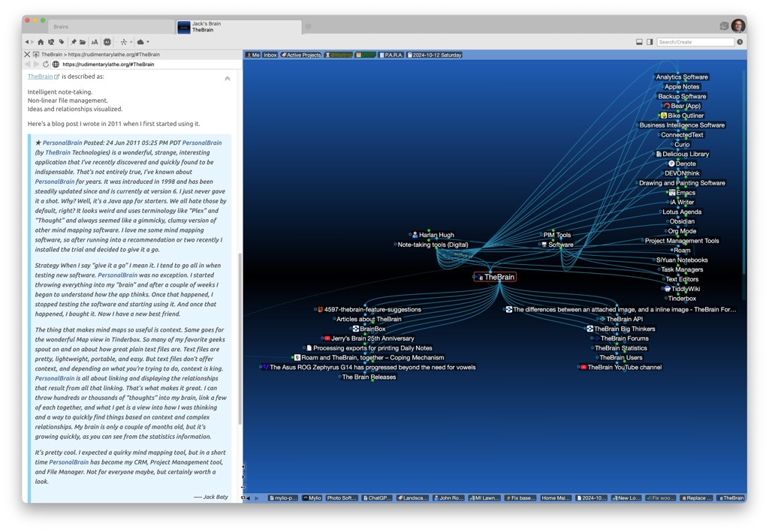Open the cloud sync dropdown arrow

(148, 42)
